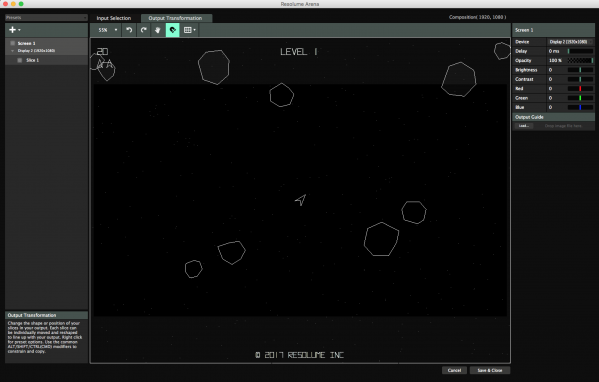Select the Output Transformation tab
This screenshot has height=382, width=599.
point(175,18)
